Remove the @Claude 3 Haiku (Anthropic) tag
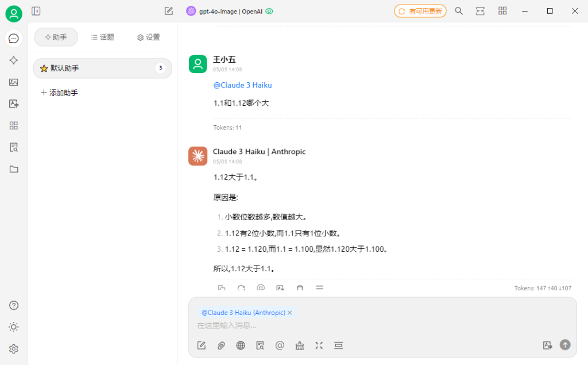 (289, 313)
